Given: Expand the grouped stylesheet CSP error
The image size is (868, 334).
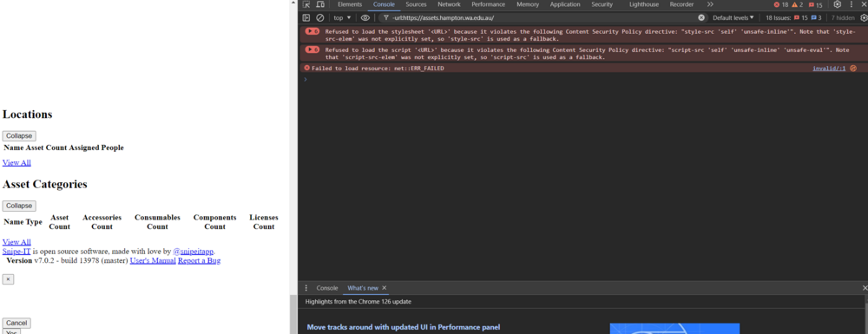Looking at the screenshot, I should pyautogui.click(x=312, y=31).
